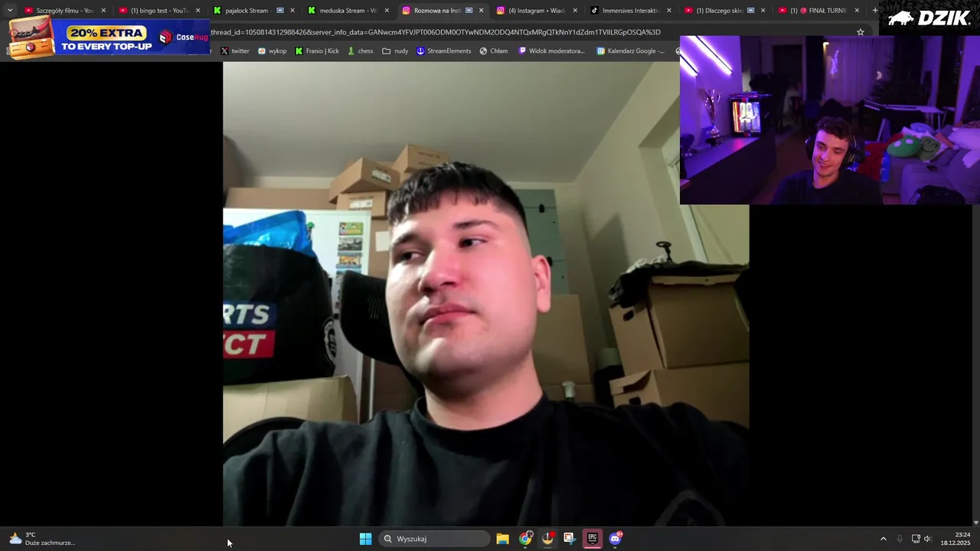Open the 'Kalendarz Google' bookmark

[x=631, y=51]
